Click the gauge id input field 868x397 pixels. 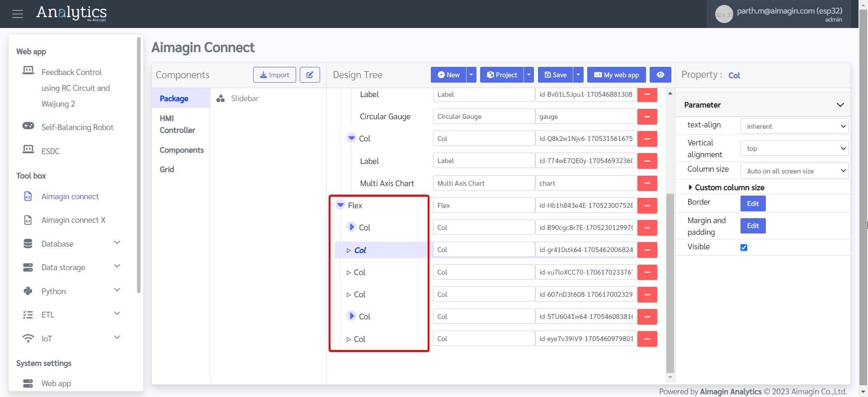(x=586, y=117)
